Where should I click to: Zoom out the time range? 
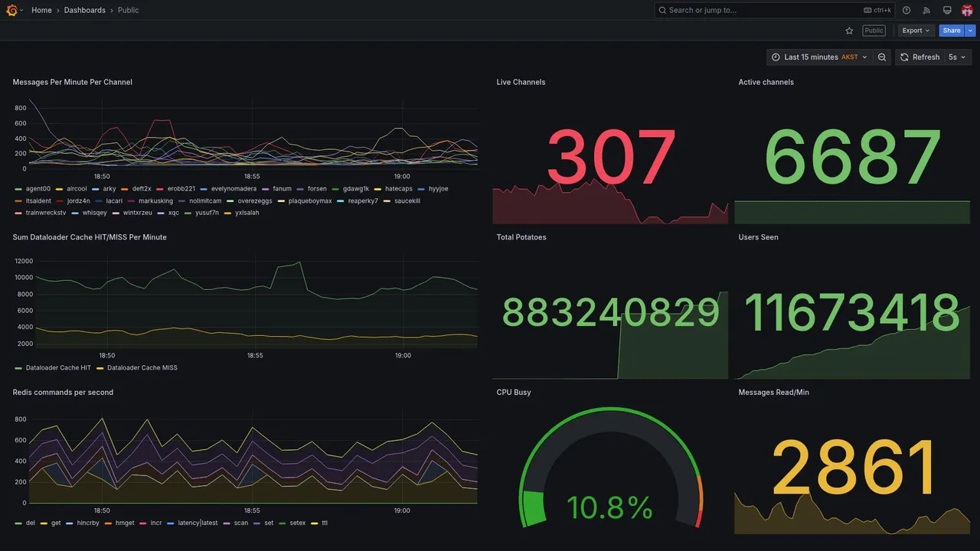point(882,57)
